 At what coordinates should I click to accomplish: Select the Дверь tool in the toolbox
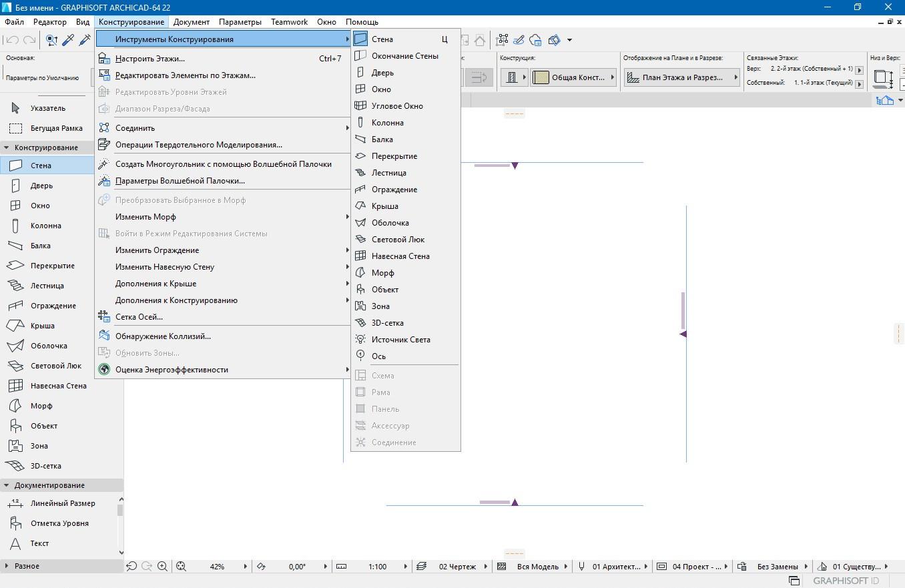click(x=41, y=186)
